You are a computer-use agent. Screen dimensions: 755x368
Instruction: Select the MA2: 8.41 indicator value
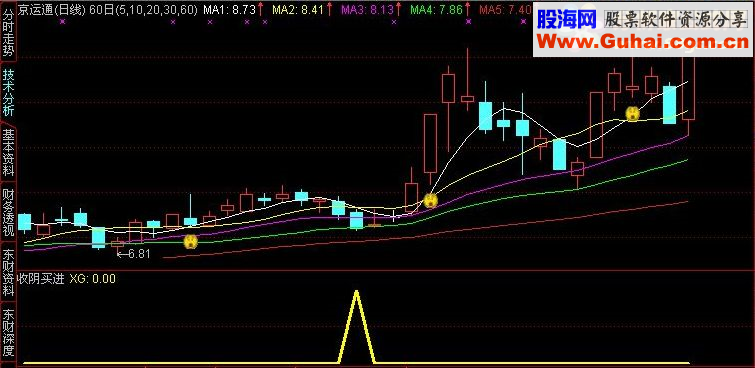(299, 9)
